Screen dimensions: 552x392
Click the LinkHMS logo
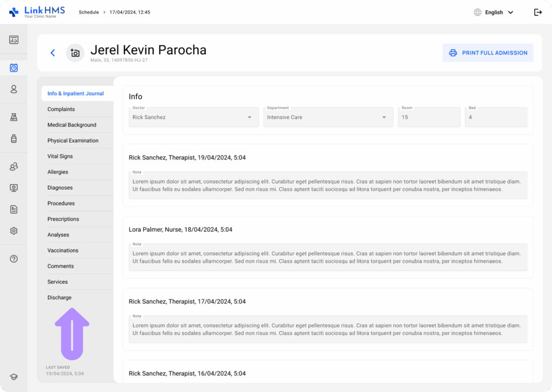pos(37,12)
